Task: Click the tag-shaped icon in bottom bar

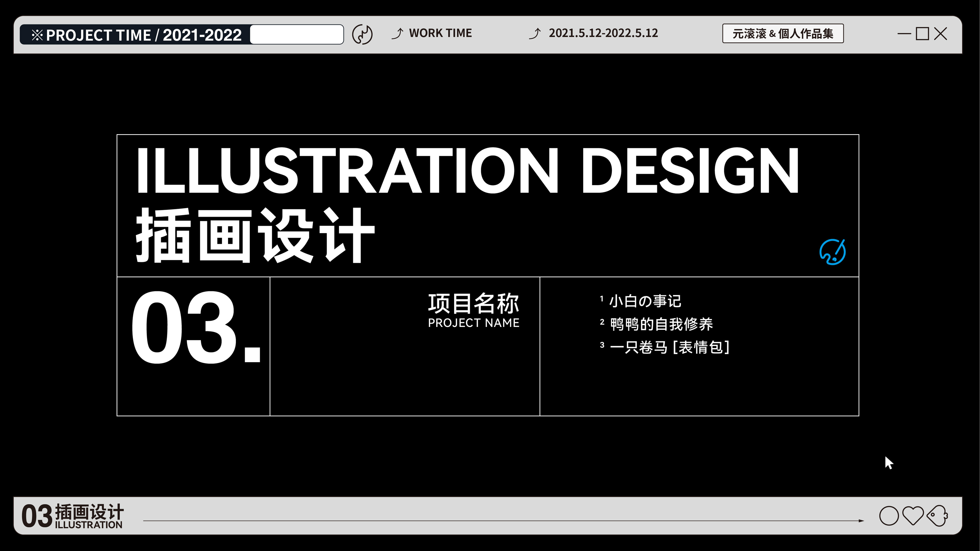Action: coord(938,516)
